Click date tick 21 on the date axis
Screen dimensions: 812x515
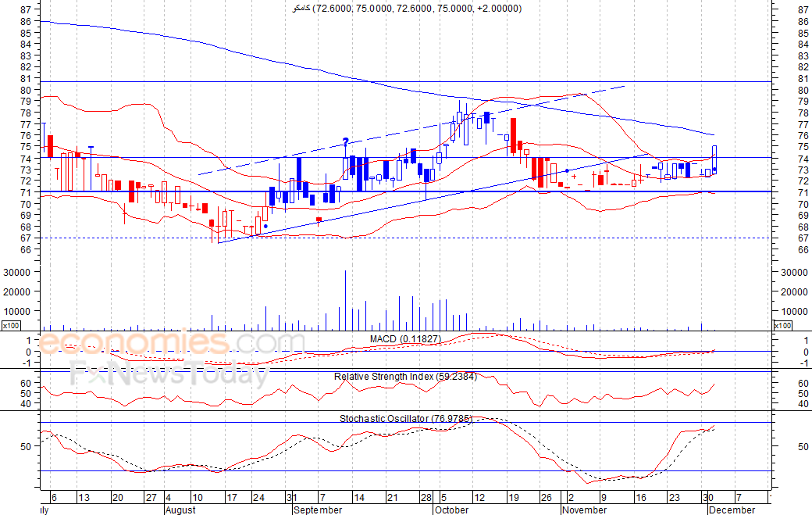(x=393, y=497)
